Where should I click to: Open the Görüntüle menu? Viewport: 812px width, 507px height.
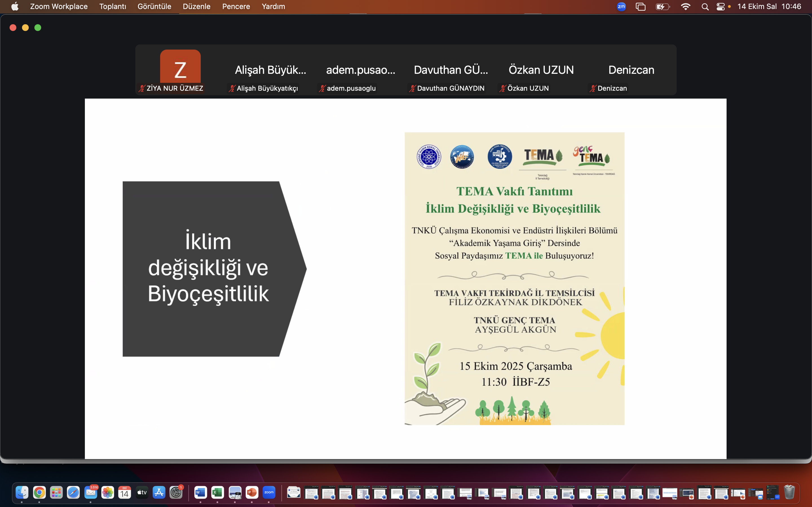coord(154,6)
